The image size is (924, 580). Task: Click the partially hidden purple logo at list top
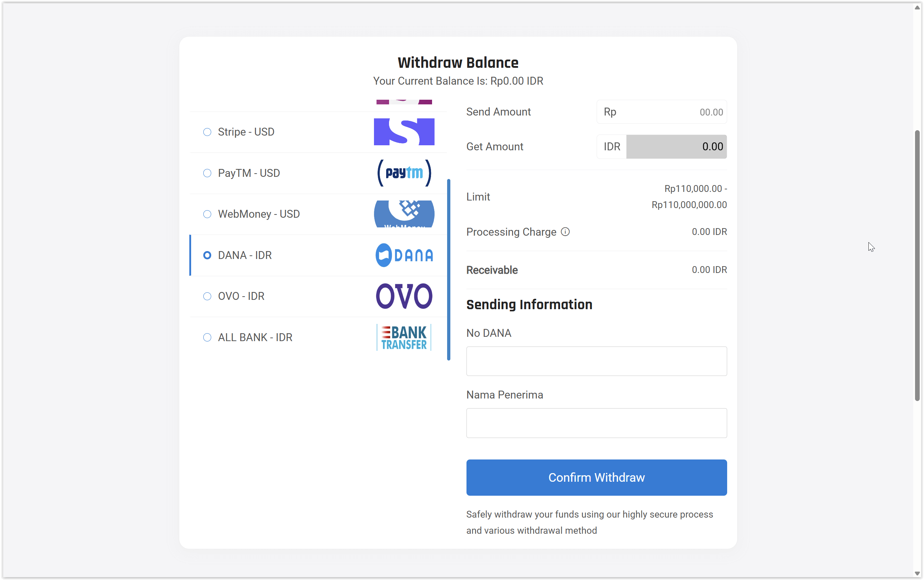pos(404,102)
